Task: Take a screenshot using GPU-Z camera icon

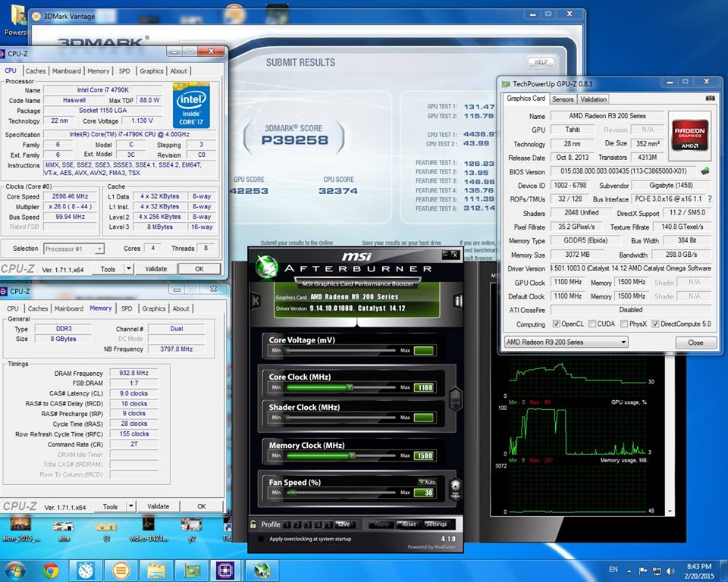Action: pyautogui.click(x=711, y=98)
